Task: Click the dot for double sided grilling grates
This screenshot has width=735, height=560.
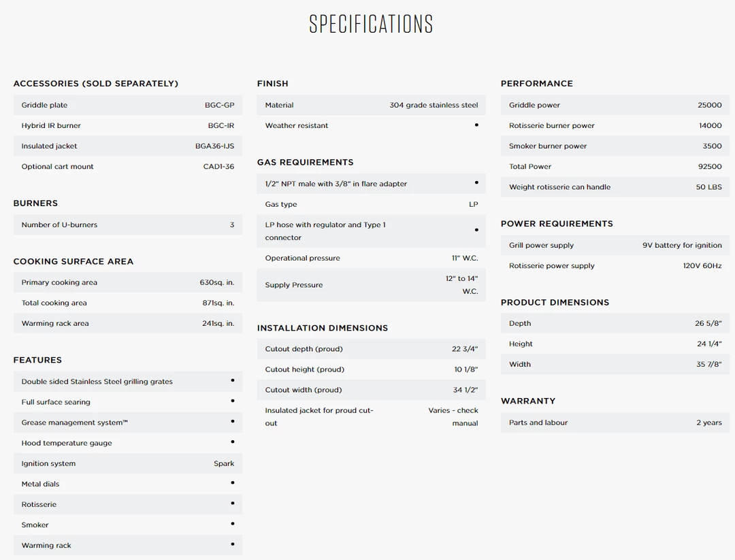Action: tap(233, 380)
